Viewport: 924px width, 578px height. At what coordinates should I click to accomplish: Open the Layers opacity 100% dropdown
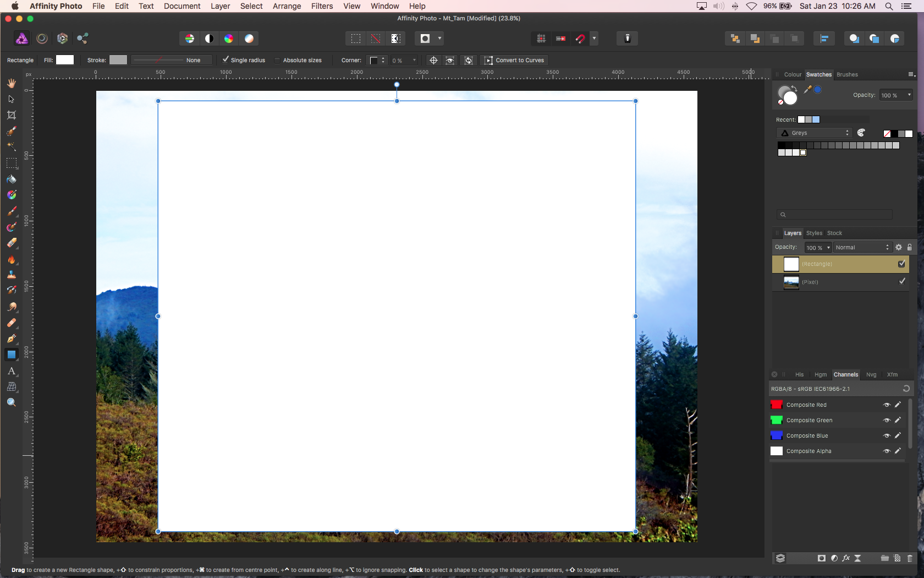pos(818,248)
